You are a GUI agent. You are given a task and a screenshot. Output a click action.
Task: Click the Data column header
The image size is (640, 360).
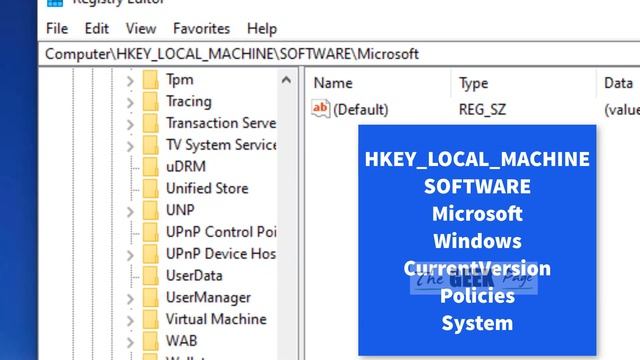pos(618,83)
